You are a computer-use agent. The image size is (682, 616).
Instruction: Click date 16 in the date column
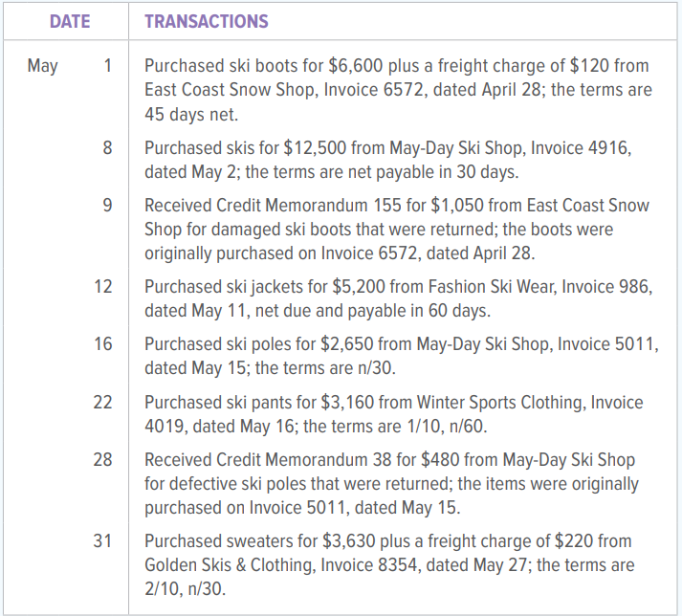point(103,344)
